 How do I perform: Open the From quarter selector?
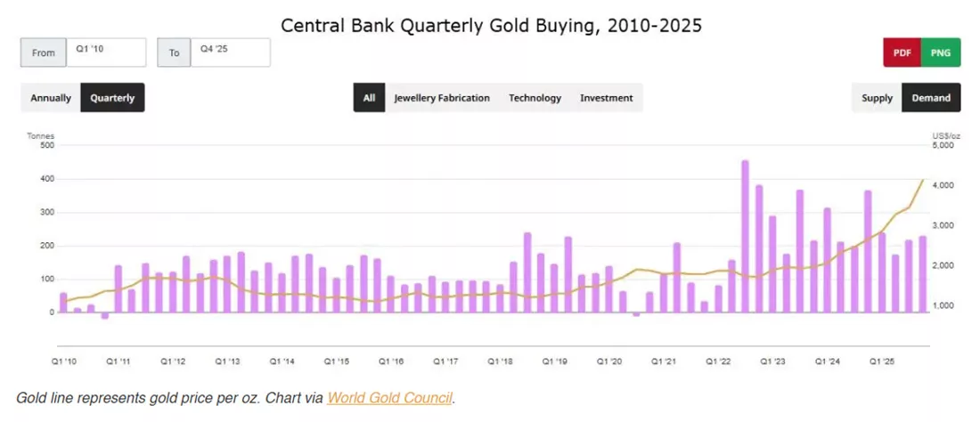tap(106, 53)
